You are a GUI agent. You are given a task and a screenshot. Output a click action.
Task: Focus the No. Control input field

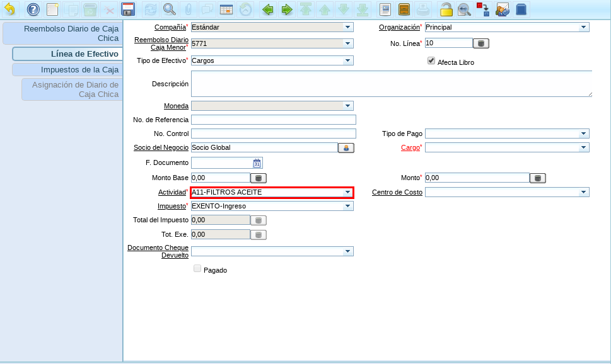pos(274,134)
